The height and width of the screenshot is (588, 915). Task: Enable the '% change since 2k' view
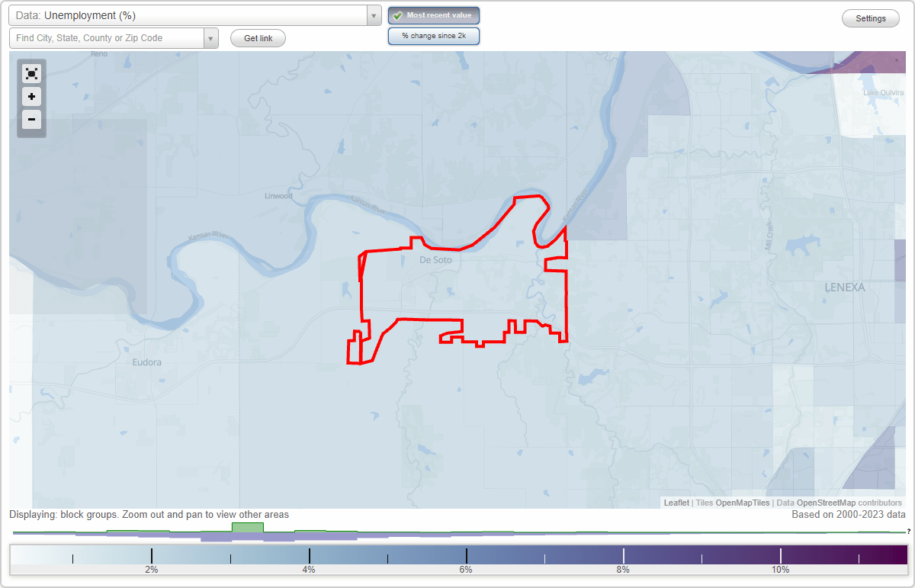click(433, 36)
